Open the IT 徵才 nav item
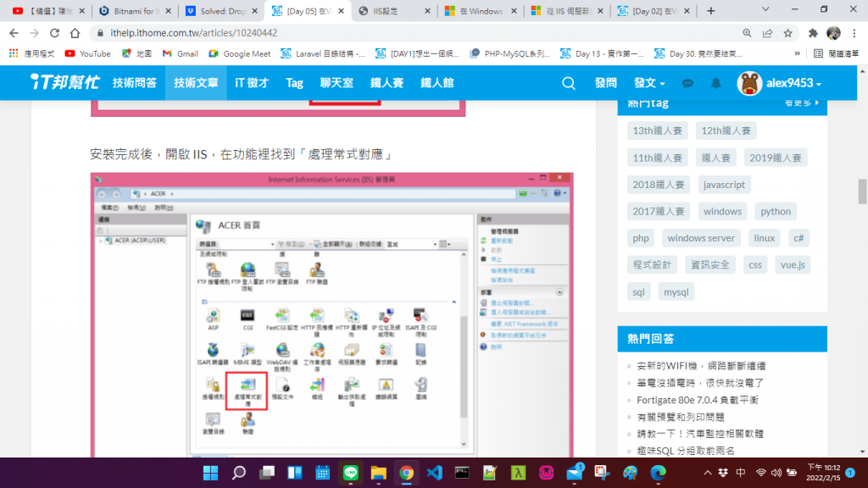Screen dimensions: 868x488 point(252,83)
